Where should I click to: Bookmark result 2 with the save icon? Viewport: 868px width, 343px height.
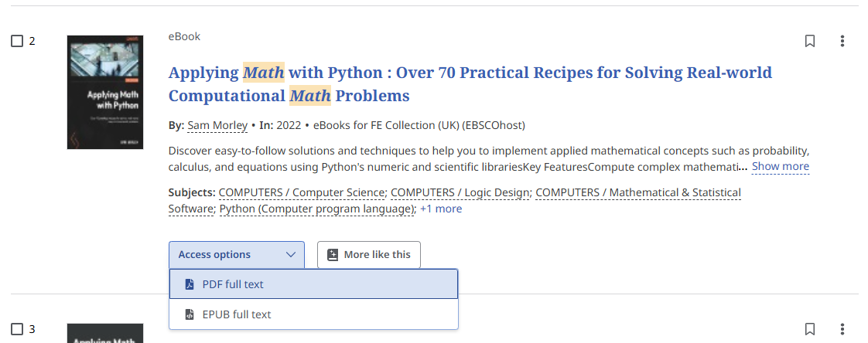coord(810,41)
